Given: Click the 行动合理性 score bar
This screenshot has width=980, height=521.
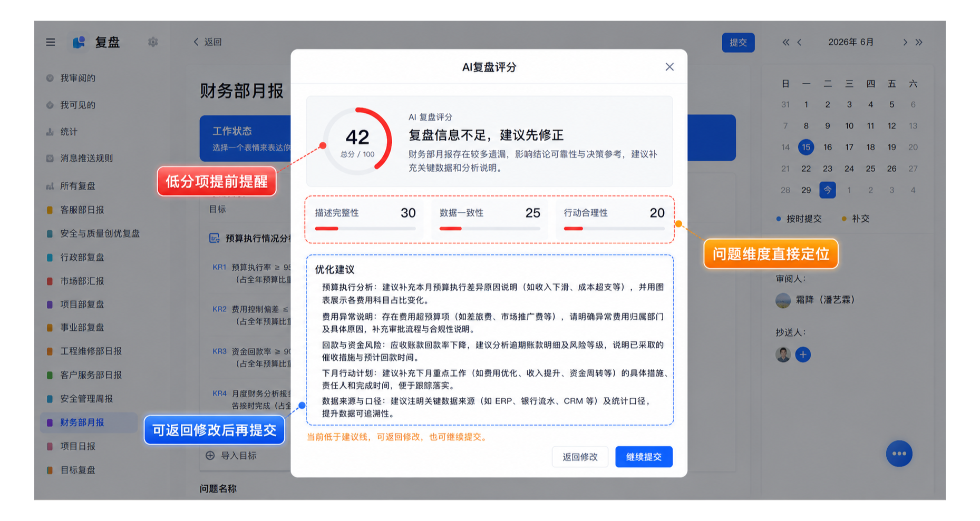Looking at the screenshot, I should coord(614,229).
